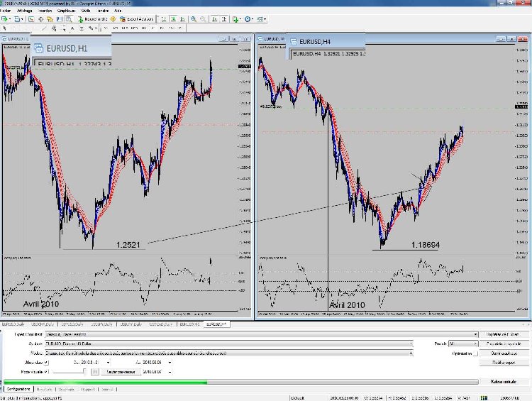532x401 pixels.
Task: Open the Indicators list icon
Action: tap(235, 19)
